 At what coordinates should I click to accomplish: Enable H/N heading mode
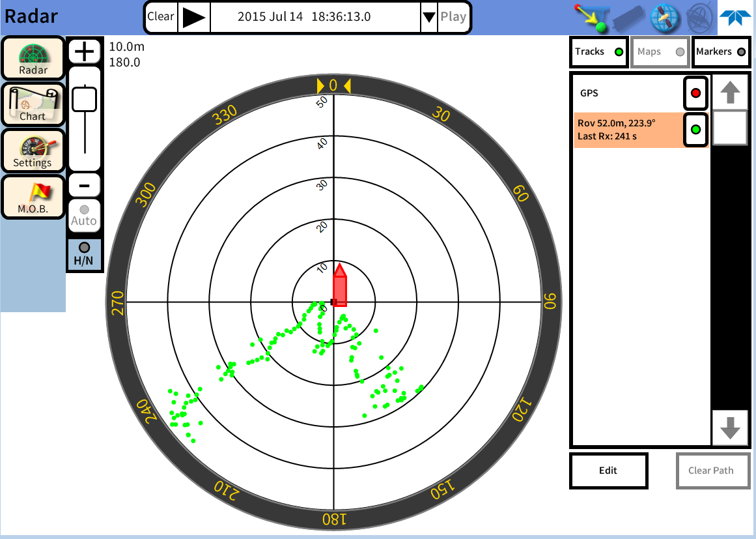(x=84, y=254)
